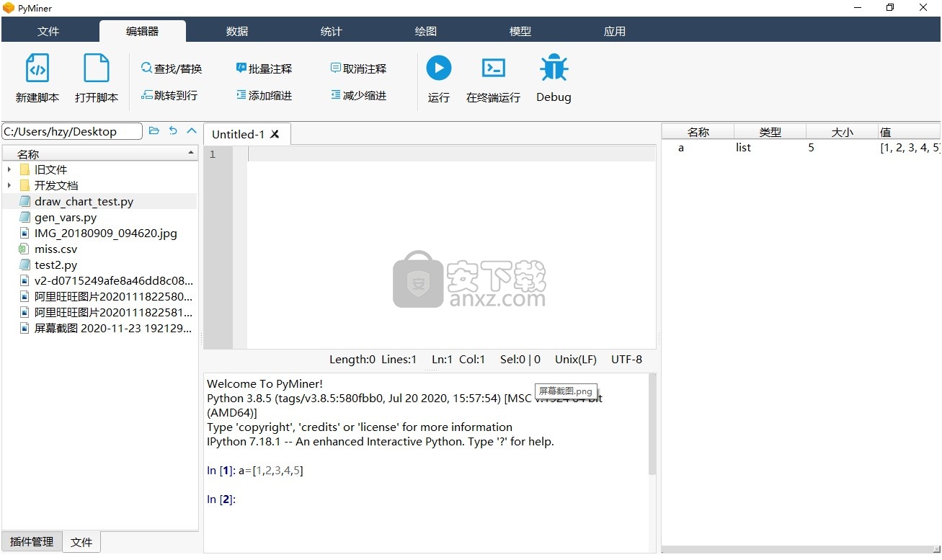Expand the 旧文件 folder arrow

pos(9,169)
